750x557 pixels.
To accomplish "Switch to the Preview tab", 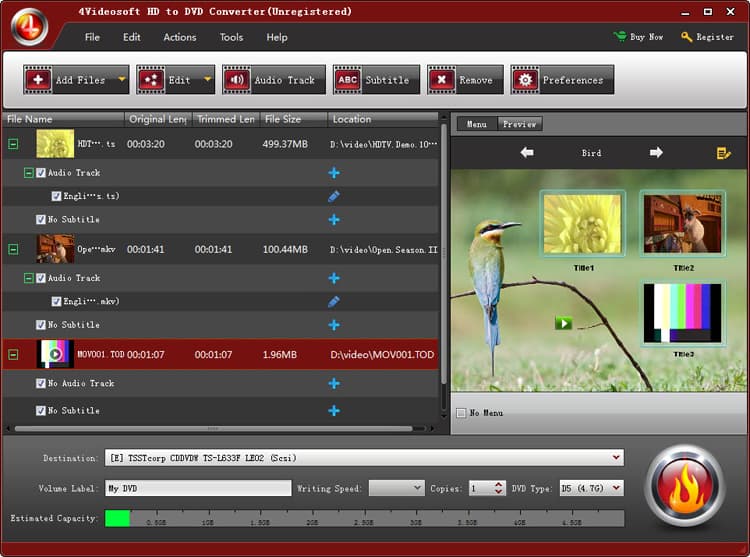I will [x=519, y=124].
